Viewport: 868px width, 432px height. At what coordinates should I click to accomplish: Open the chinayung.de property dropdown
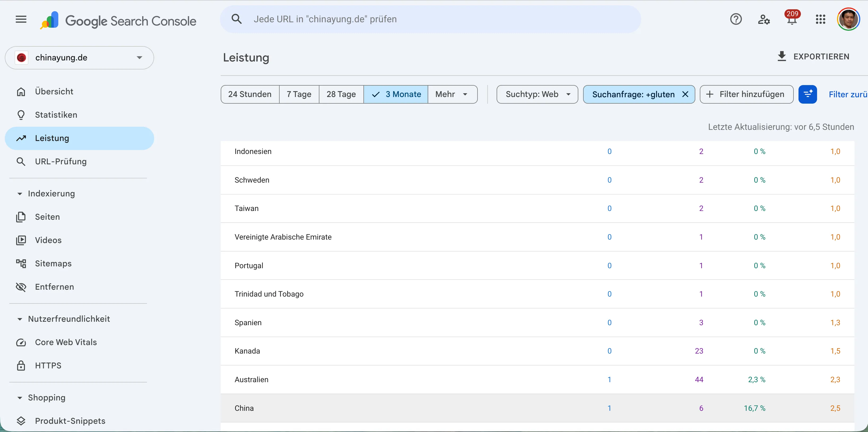pyautogui.click(x=80, y=58)
